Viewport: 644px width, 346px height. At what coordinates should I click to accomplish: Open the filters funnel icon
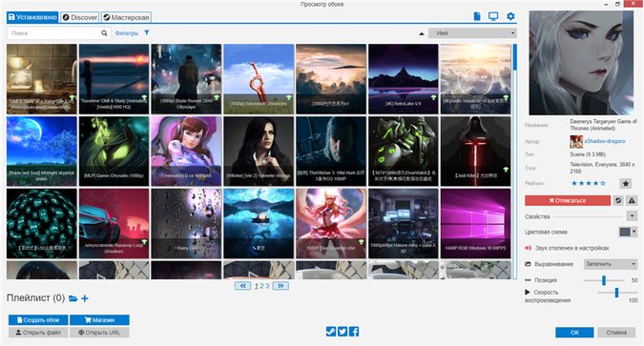click(x=147, y=32)
